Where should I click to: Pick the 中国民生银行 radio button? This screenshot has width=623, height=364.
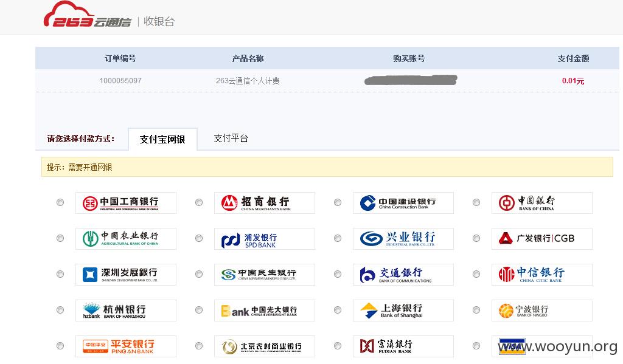(x=199, y=274)
